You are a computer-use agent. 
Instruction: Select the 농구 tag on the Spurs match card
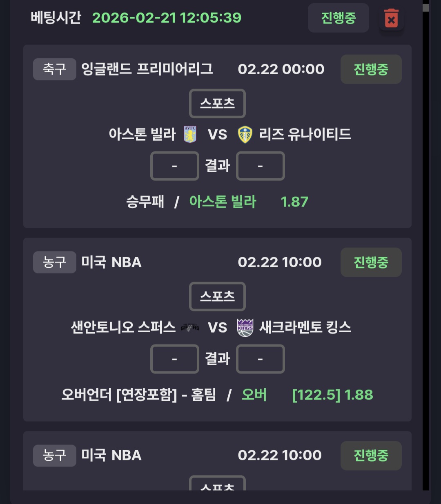[54, 262]
